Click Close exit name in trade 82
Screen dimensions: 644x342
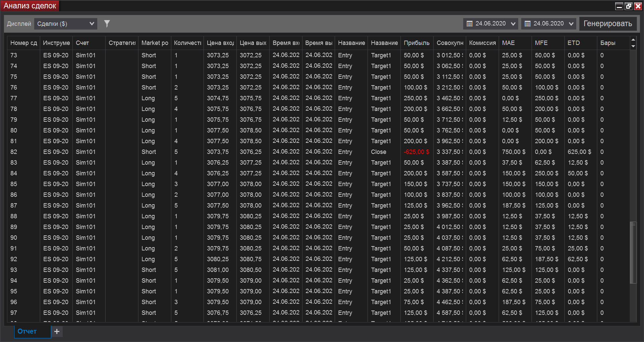[x=379, y=152]
